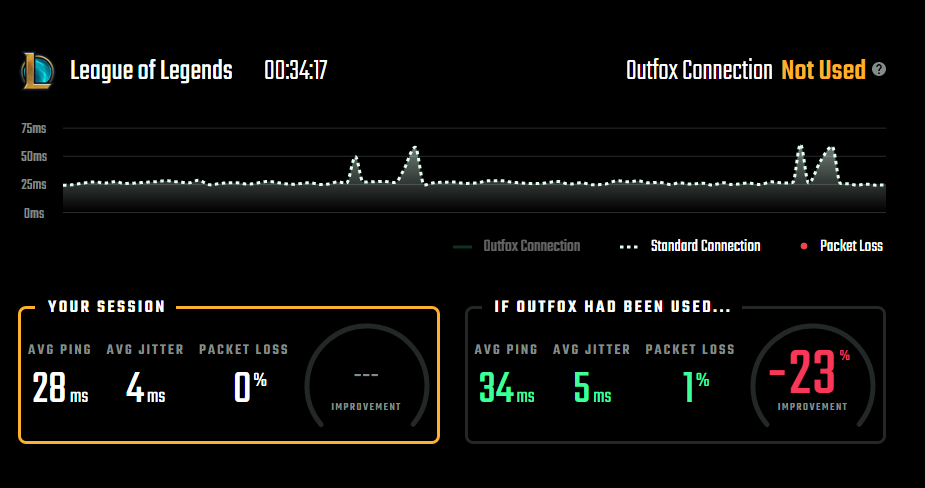Click the League of Legends game icon
Screen dimensions: 925x488
(38, 71)
